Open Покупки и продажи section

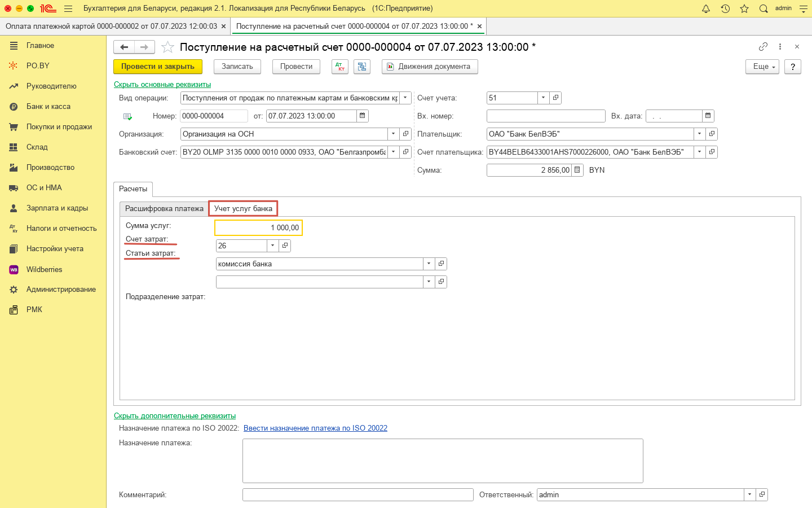59,126
